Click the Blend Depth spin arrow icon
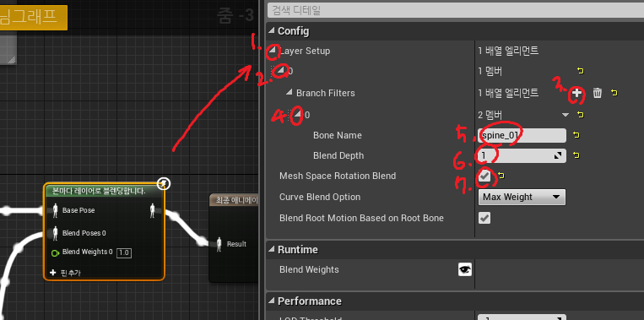This screenshot has height=320, width=644. click(x=558, y=155)
